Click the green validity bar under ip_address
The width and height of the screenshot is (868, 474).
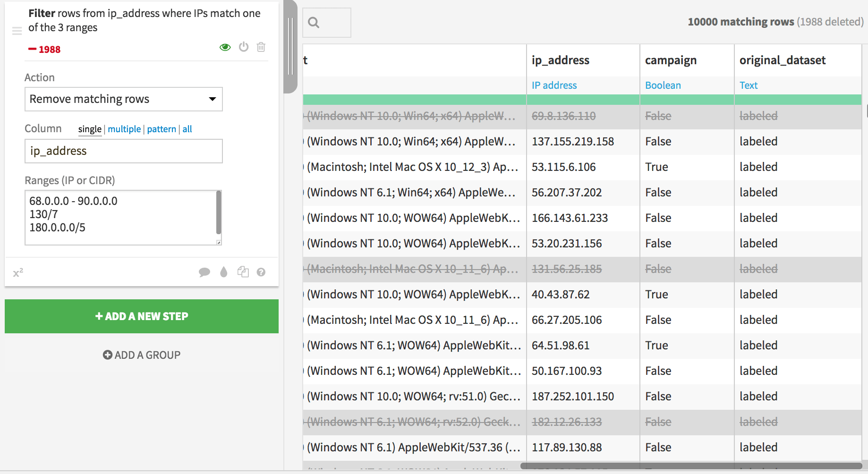pyautogui.click(x=583, y=100)
